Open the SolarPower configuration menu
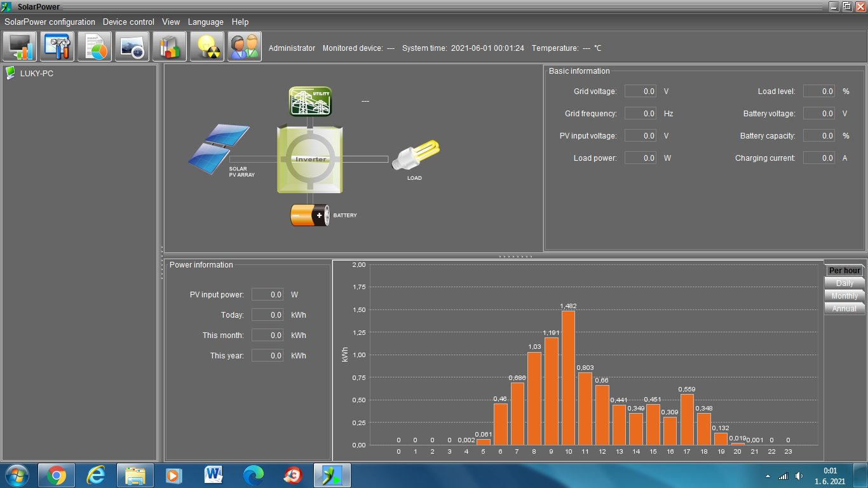The width and height of the screenshot is (868, 488). click(x=50, y=22)
